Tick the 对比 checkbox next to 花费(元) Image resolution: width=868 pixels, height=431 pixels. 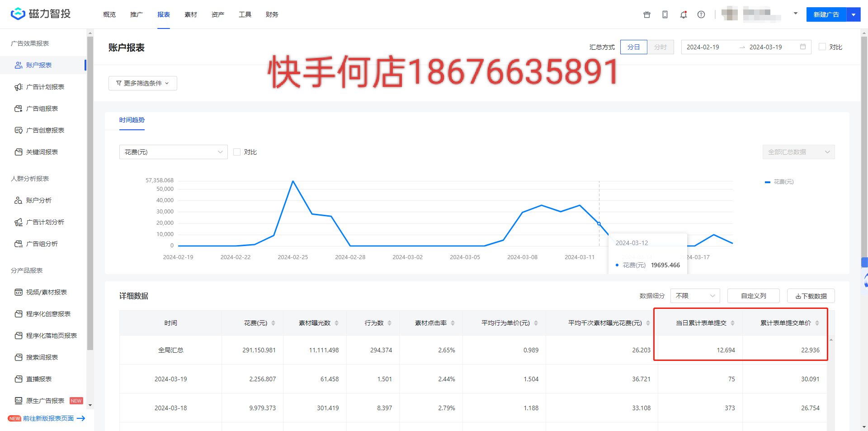tap(237, 152)
